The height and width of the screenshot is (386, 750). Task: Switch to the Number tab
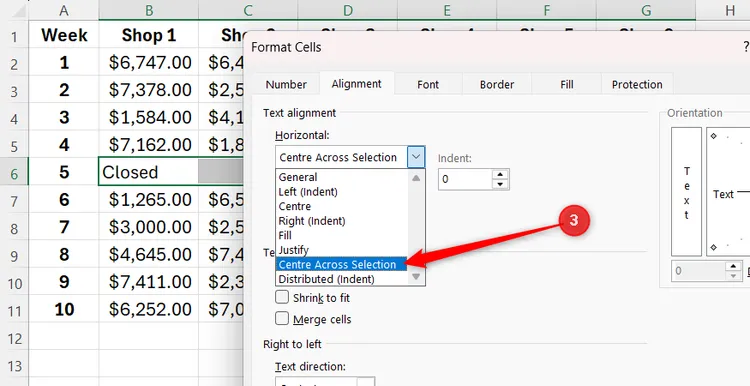tap(286, 85)
